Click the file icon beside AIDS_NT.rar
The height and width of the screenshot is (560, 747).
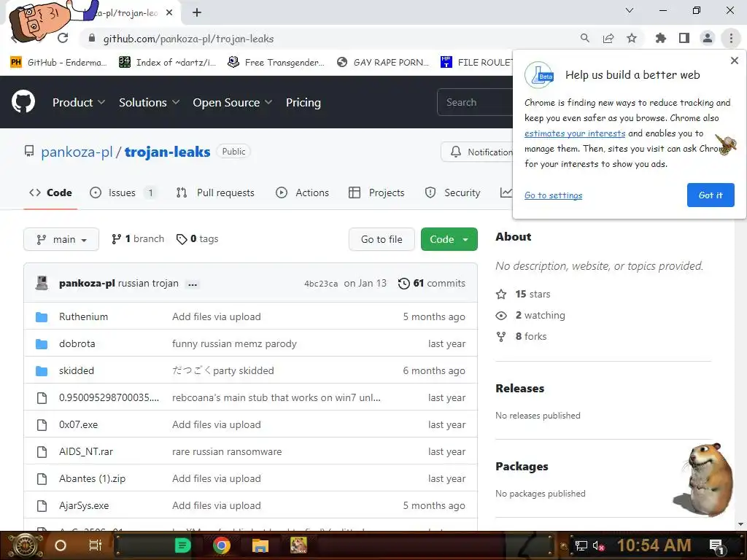(x=42, y=452)
